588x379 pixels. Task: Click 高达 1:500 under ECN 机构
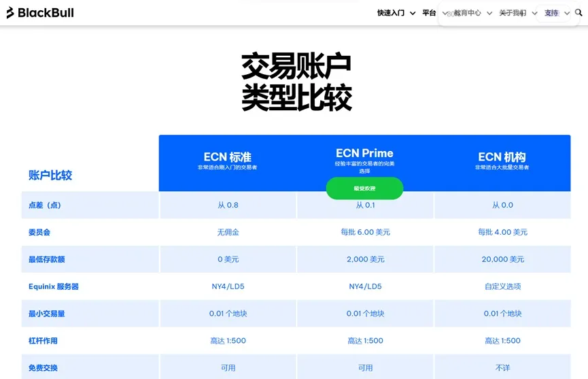tap(502, 341)
